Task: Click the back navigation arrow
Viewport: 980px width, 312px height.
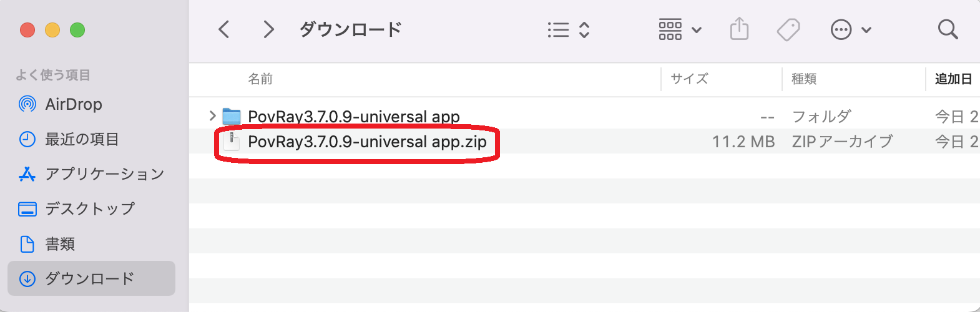Action: tap(224, 29)
